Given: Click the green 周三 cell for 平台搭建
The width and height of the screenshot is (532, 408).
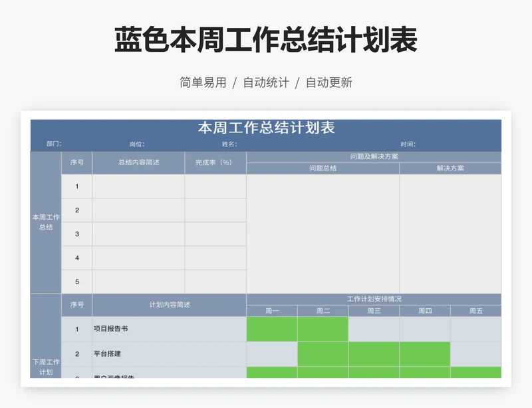Looking at the screenshot, I should pos(374,354).
